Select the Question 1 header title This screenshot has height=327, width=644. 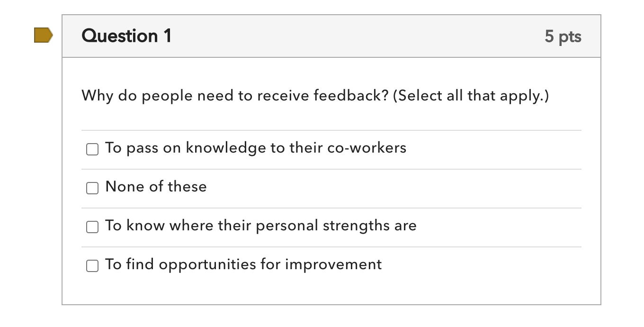(x=126, y=36)
